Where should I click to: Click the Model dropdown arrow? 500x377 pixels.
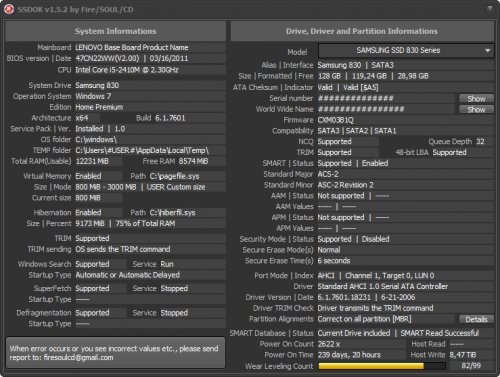tap(487, 51)
